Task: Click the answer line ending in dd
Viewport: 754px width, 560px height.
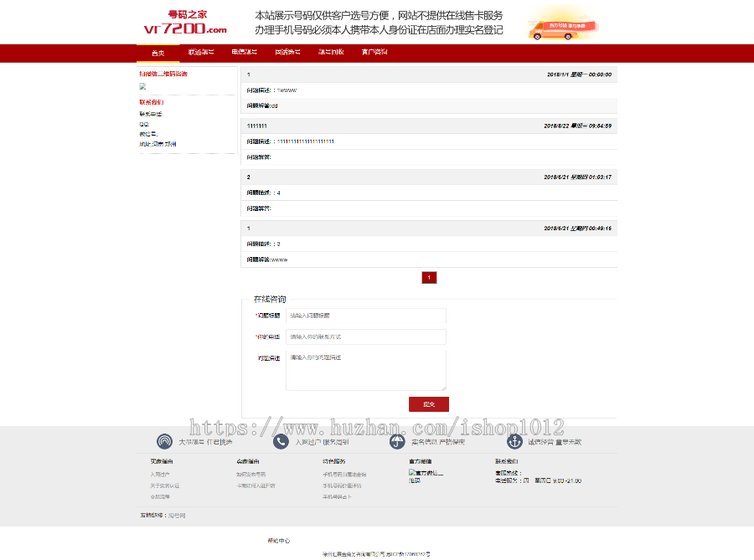Action: pyautogui.click(x=262, y=105)
